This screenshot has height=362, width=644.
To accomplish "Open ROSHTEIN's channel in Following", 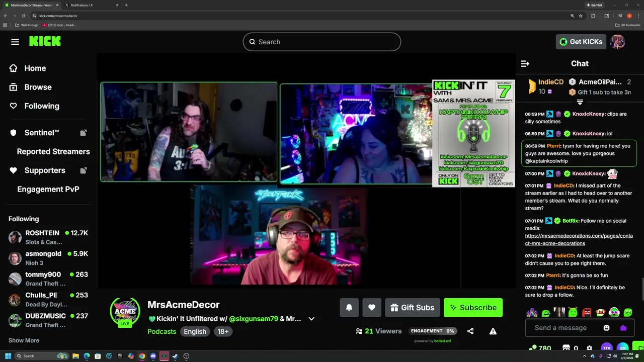I will [48, 237].
